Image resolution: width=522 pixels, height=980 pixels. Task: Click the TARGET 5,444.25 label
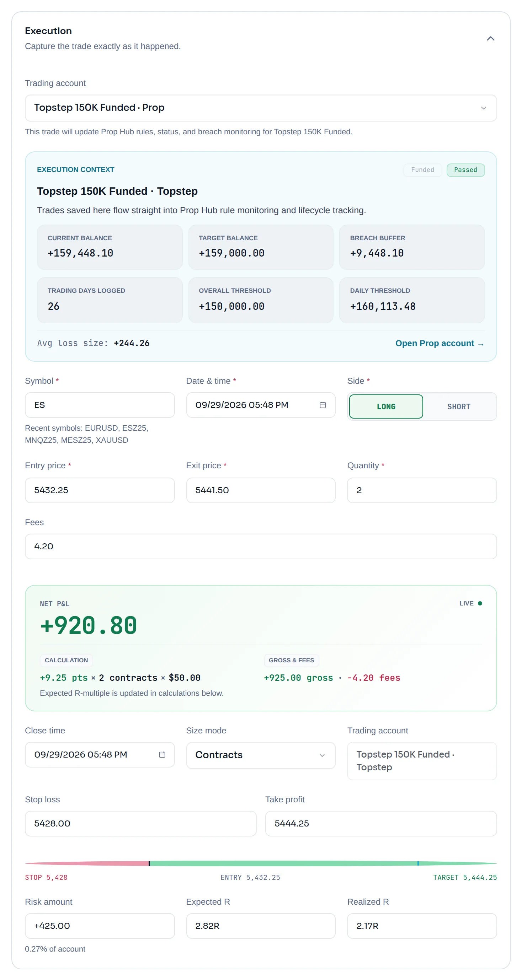(465, 877)
